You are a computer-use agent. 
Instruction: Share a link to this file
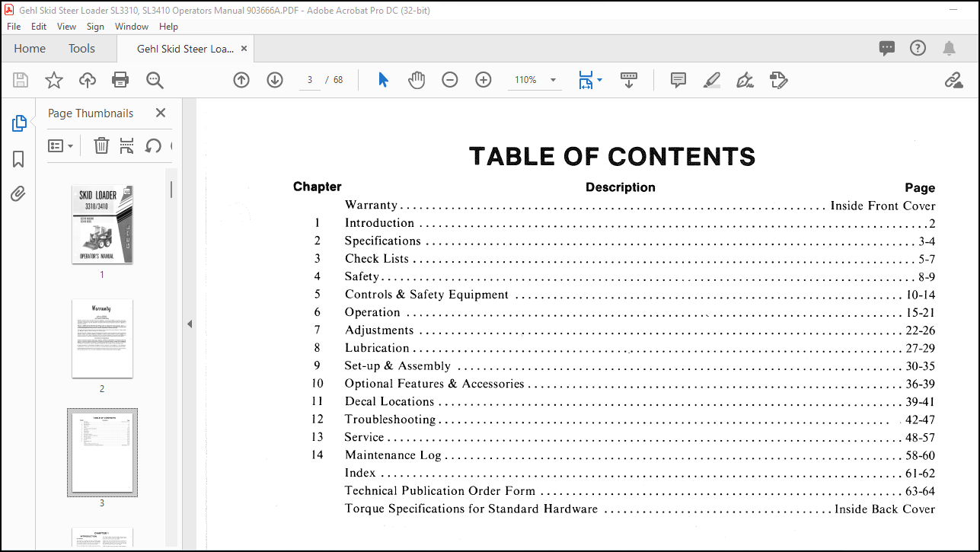click(953, 80)
